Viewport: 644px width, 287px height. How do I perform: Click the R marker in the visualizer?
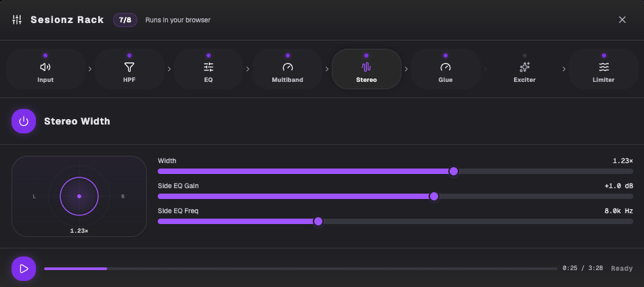[123, 197]
